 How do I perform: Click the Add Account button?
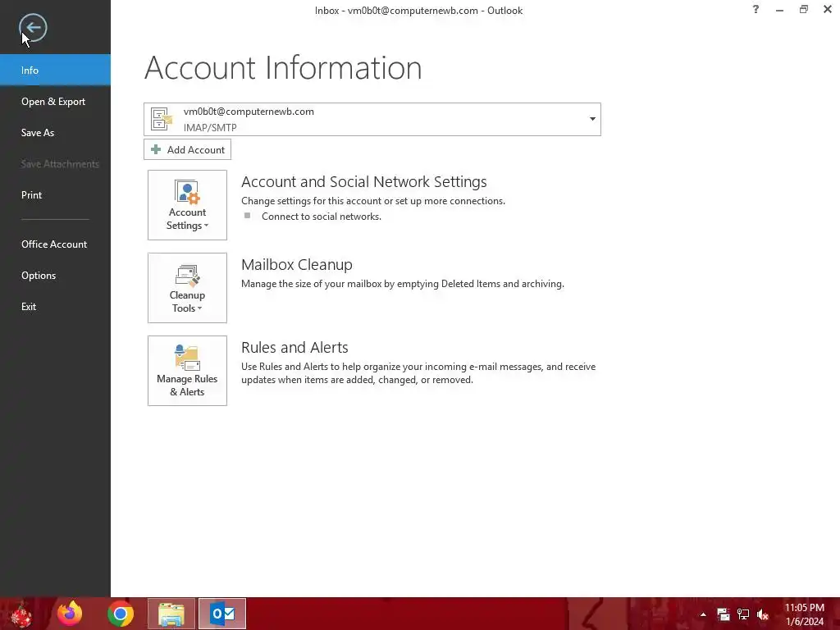pos(187,149)
